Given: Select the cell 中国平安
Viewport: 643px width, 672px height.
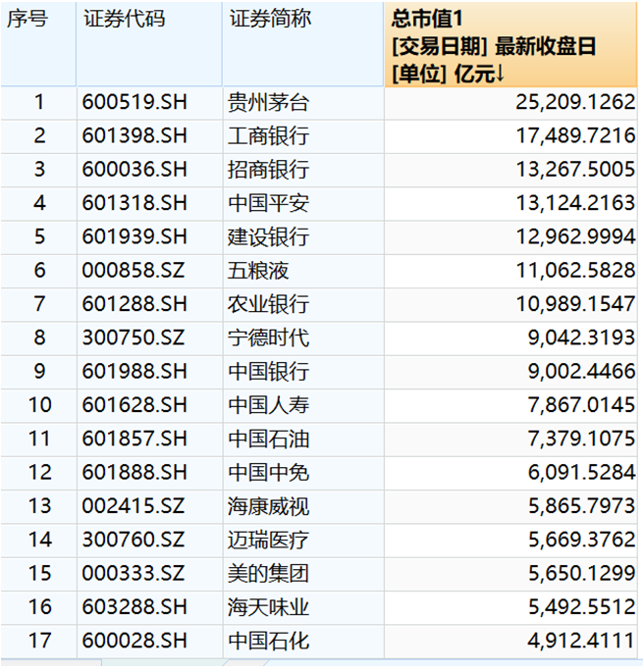Looking at the screenshot, I should pos(303,204).
